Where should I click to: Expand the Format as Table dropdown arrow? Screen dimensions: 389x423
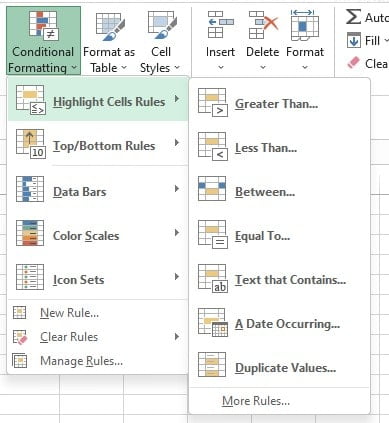tap(124, 67)
